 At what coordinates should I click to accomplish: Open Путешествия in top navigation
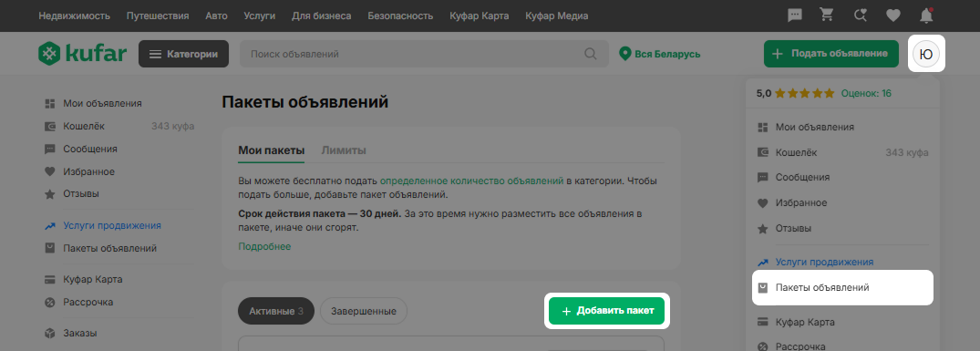click(x=158, y=15)
